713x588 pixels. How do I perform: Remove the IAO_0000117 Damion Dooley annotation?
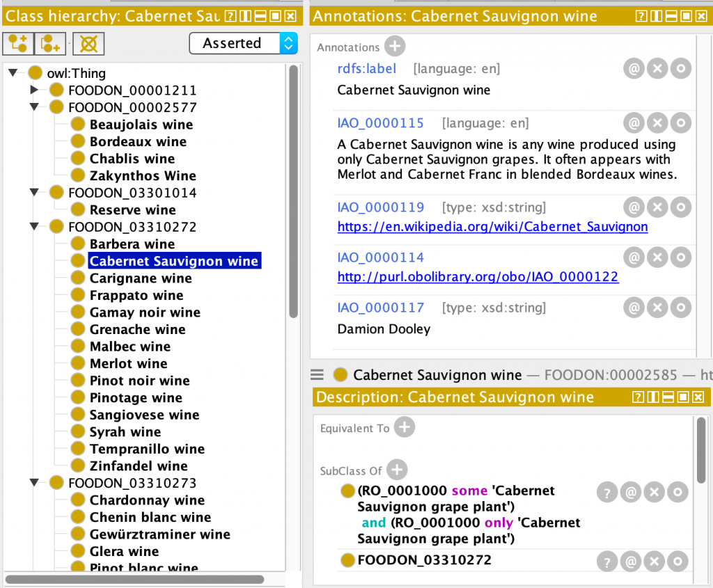pos(657,308)
